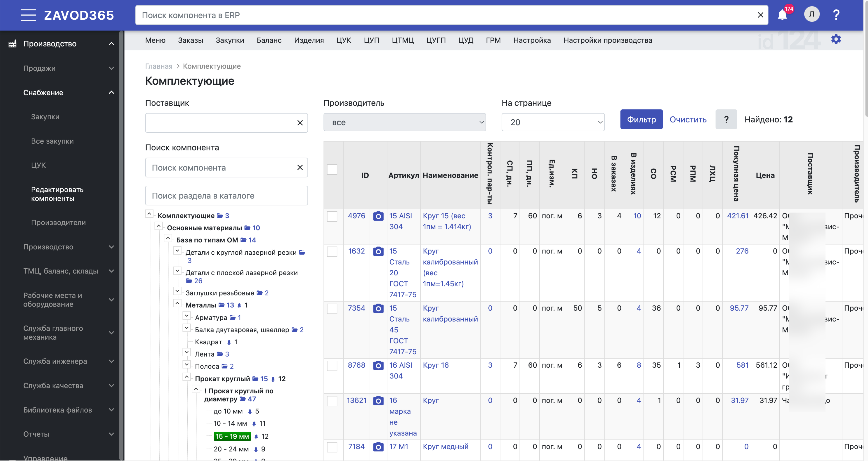Open the camera icon for item 4976
Viewport: 868px width, 461px height.
click(x=378, y=216)
